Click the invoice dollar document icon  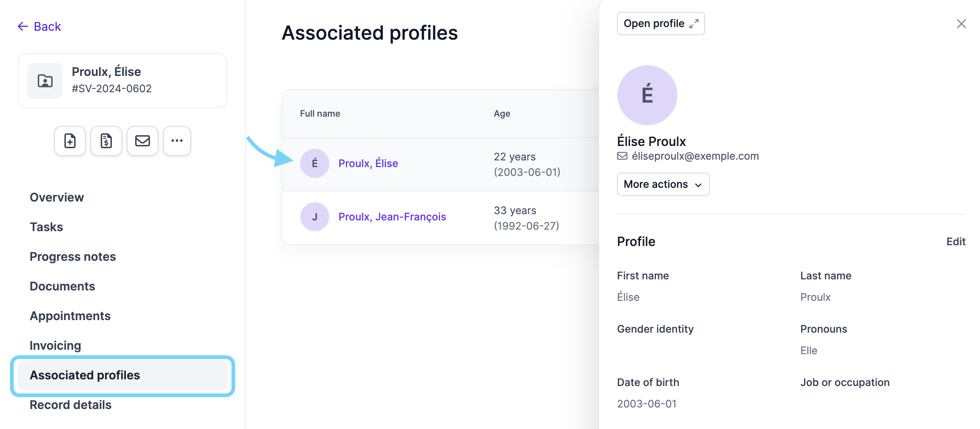(x=106, y=141)
